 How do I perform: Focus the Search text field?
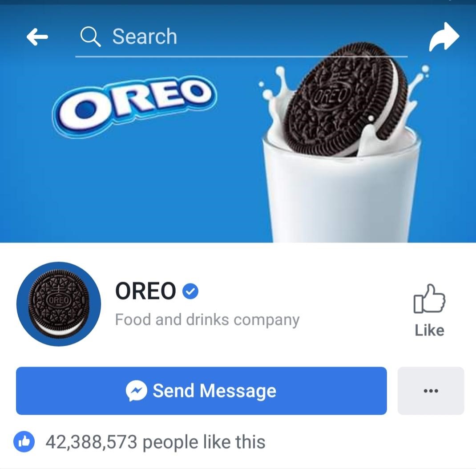pos(242,37)
